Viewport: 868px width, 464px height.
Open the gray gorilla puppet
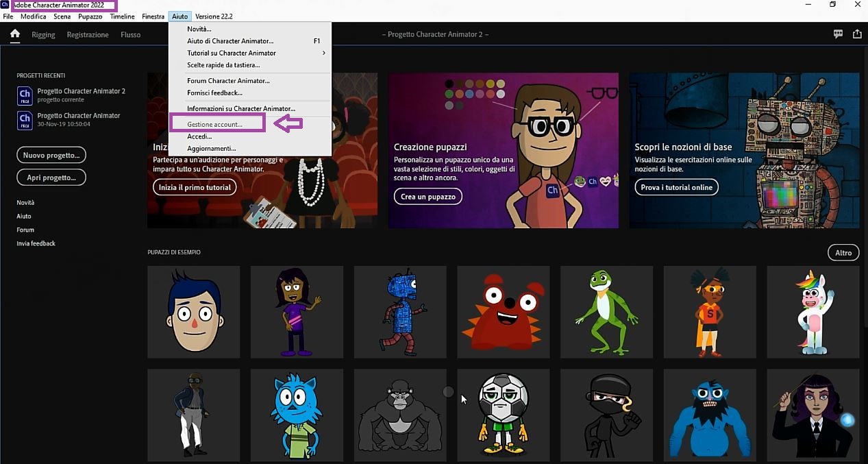click(400, 415)
